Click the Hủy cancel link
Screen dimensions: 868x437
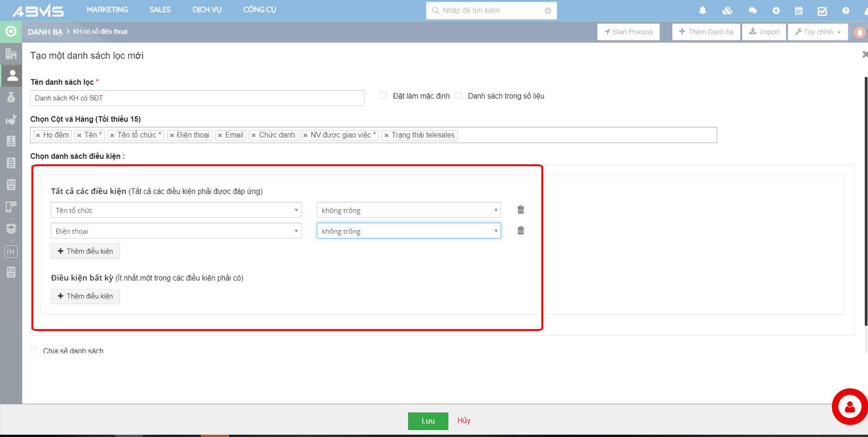[x=464, y=420]
